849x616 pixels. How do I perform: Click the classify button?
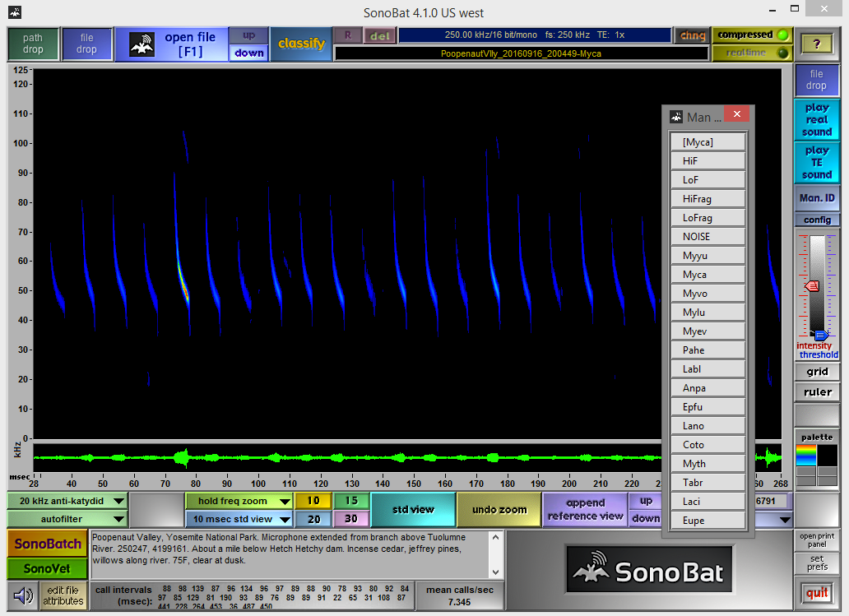(x=301, y=44)
